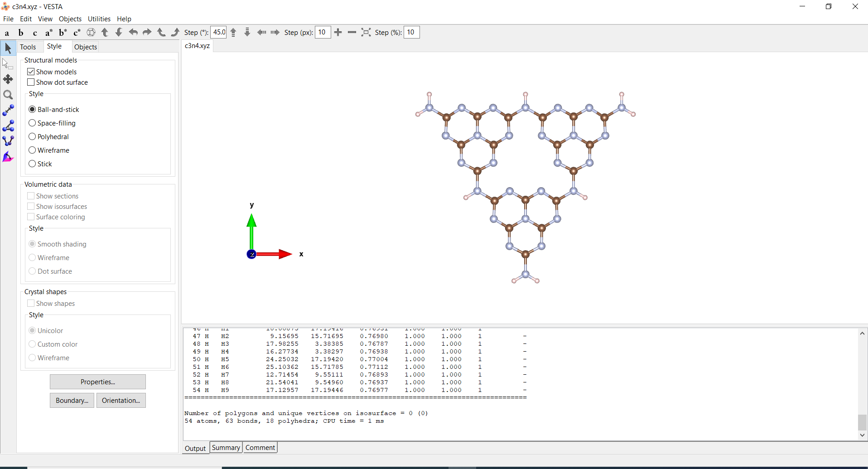View structure along the c* axis

pos(77,33)
